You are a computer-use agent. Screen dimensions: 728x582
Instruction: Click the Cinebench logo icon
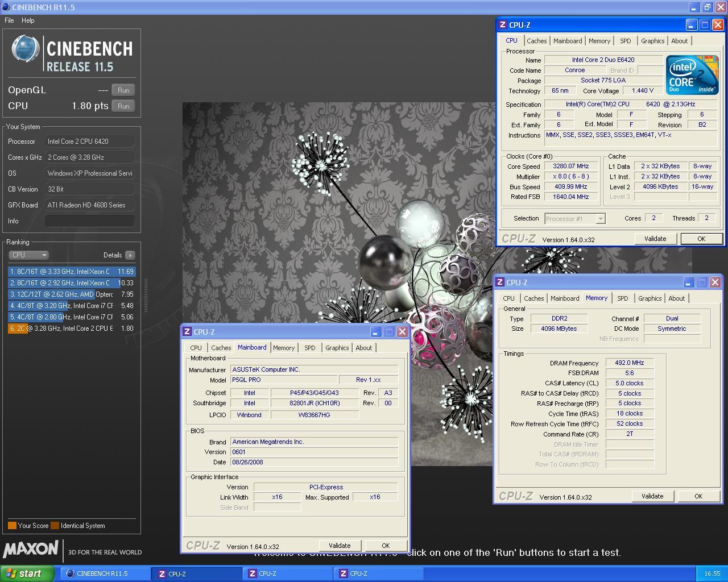[26, 49]
